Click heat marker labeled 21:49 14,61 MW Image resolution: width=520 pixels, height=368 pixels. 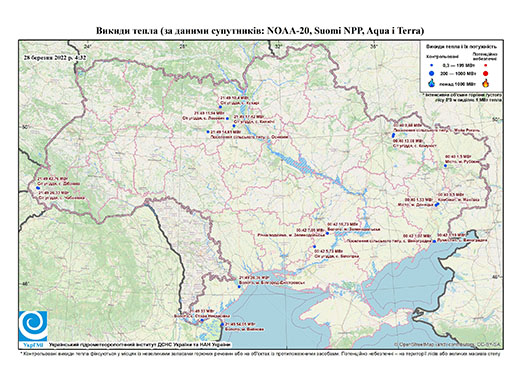click(x=208, y=132)
